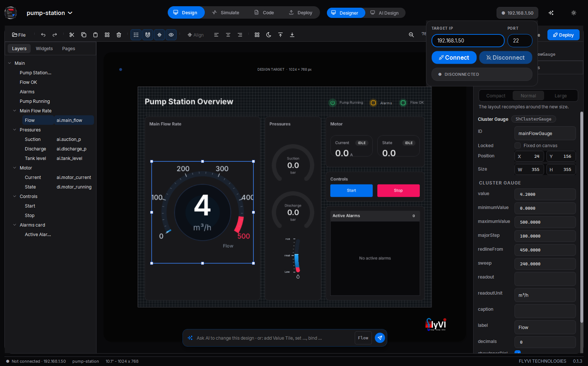Viewport: 588px width, 366px height.
Task: Click the moon icon in the toolbar
Action: [269, 35]
